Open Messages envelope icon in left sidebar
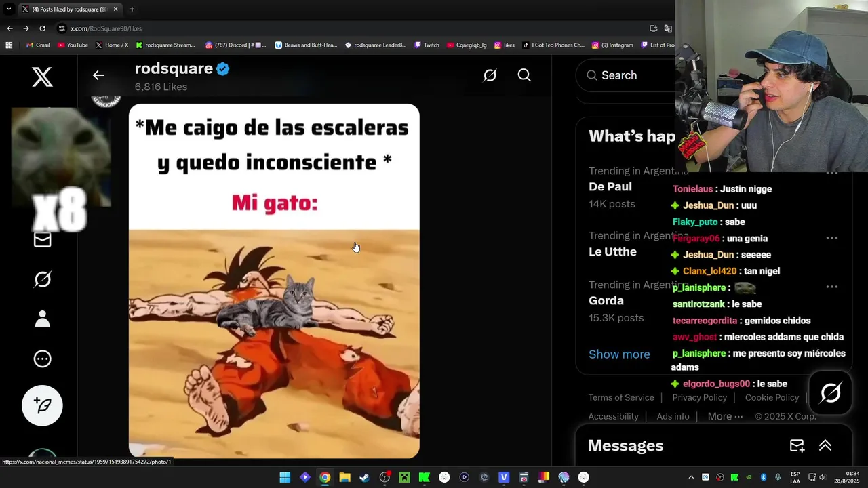The image size is (868, 488). pyautogui.click(x=42, y=239)
